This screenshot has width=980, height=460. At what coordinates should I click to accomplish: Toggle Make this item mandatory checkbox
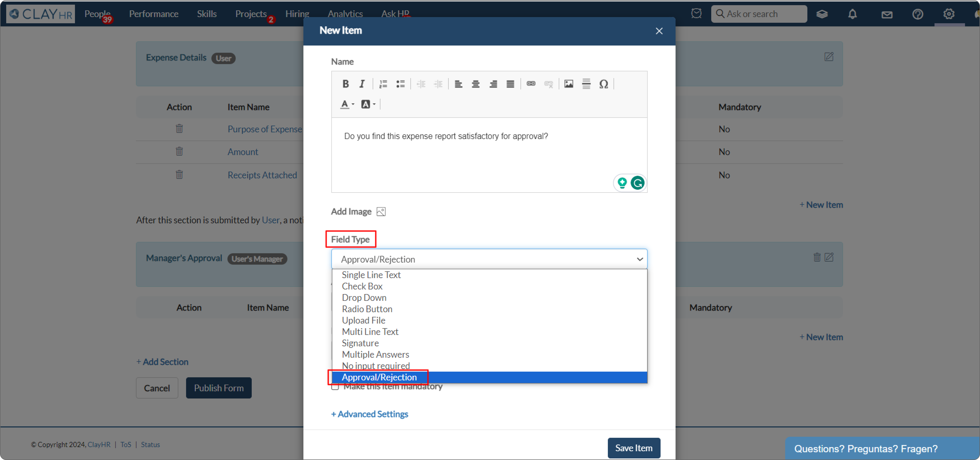tap(335, 387)
